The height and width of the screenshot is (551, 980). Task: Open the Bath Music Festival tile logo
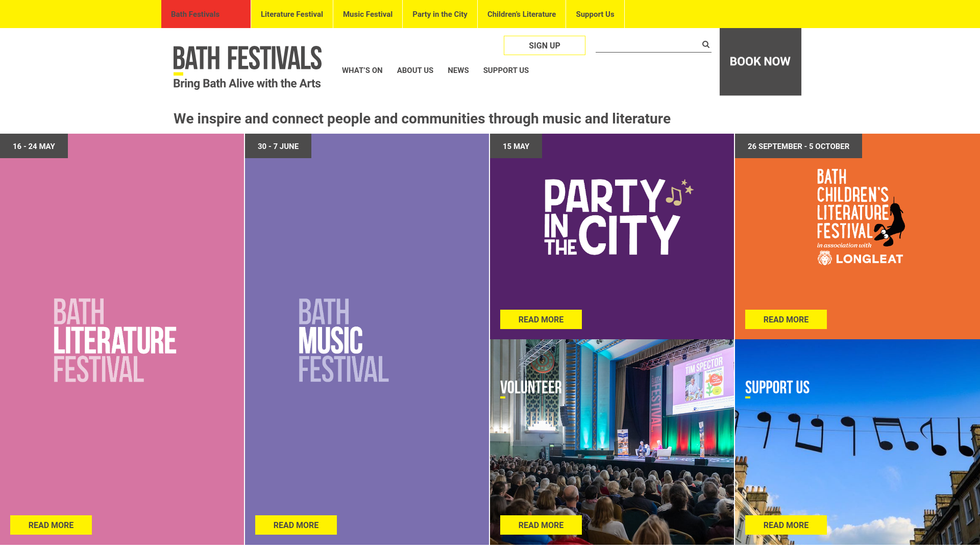point(344,340)
